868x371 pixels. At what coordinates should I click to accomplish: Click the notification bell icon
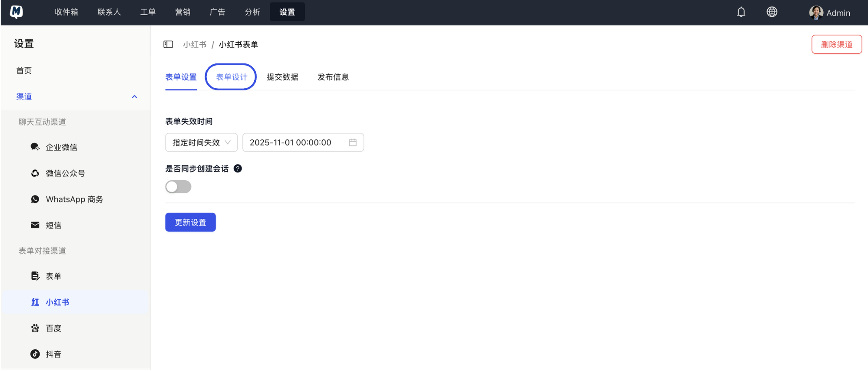(741, 12)
